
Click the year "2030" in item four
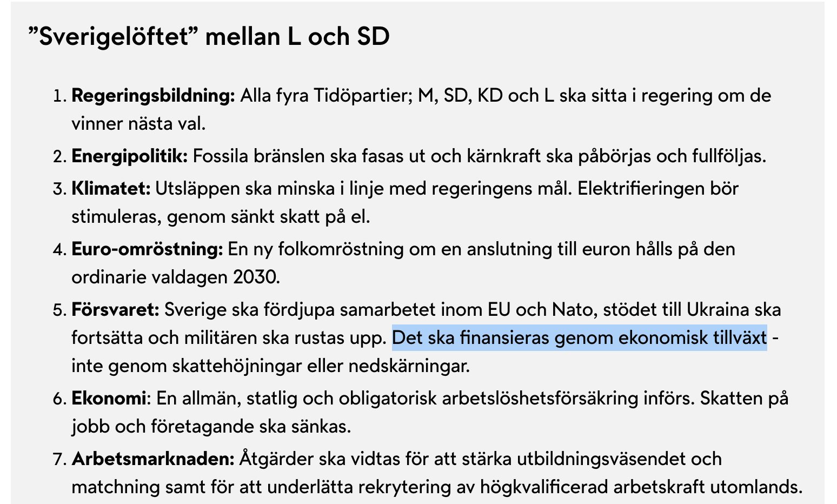click(257, 277)
